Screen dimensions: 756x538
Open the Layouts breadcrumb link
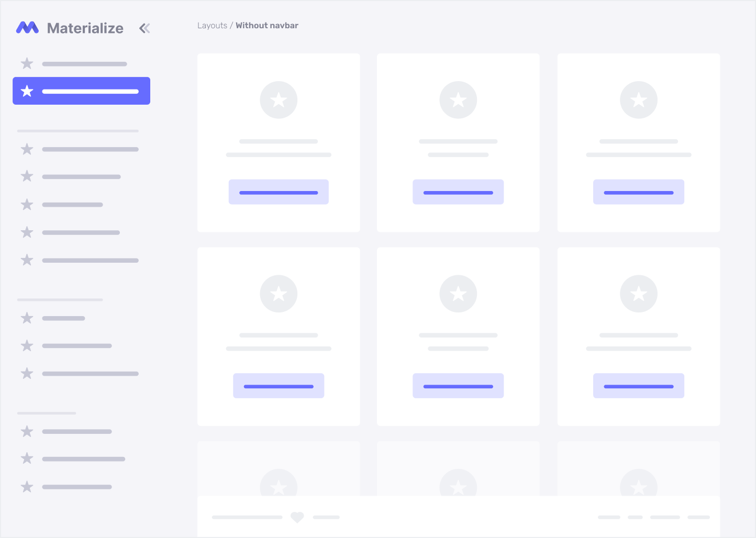pyautogui.click(x=212, y=26)
